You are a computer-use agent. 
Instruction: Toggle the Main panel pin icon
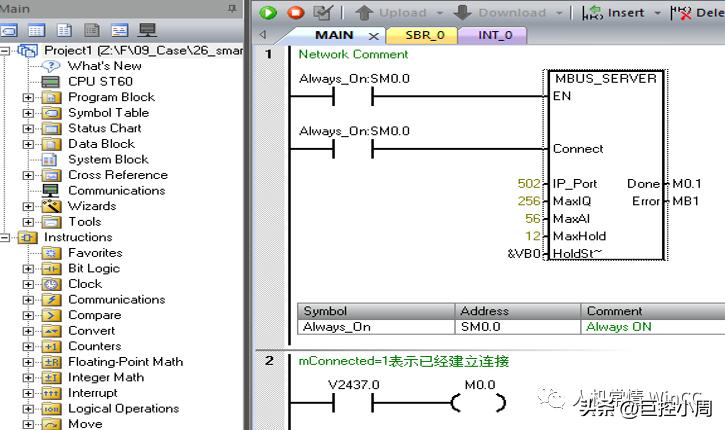coord(233,8)
